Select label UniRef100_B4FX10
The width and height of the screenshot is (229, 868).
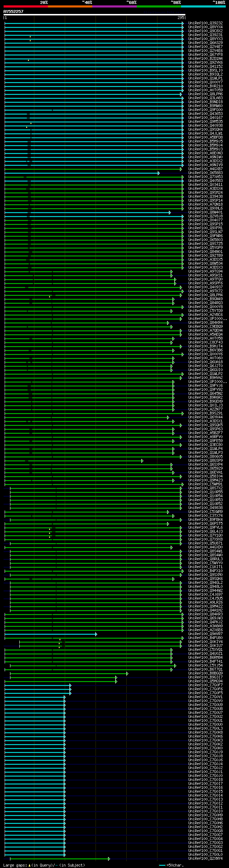pyautogui.click(x=205, y=571)
